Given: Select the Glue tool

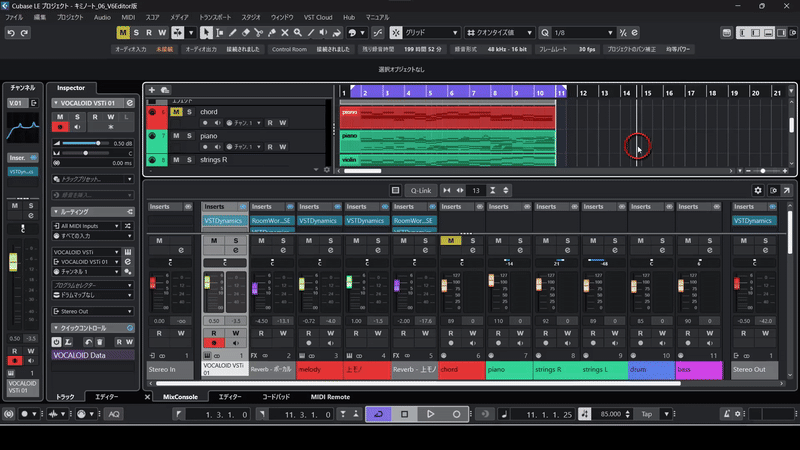Looking at the screenshot, I should point(272,33).
